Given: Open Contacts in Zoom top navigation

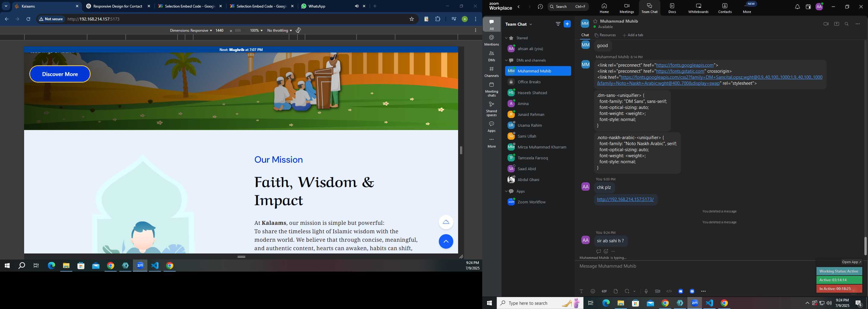Looking at the screenshot, I should pyautogui.click(x=725, y=8).
